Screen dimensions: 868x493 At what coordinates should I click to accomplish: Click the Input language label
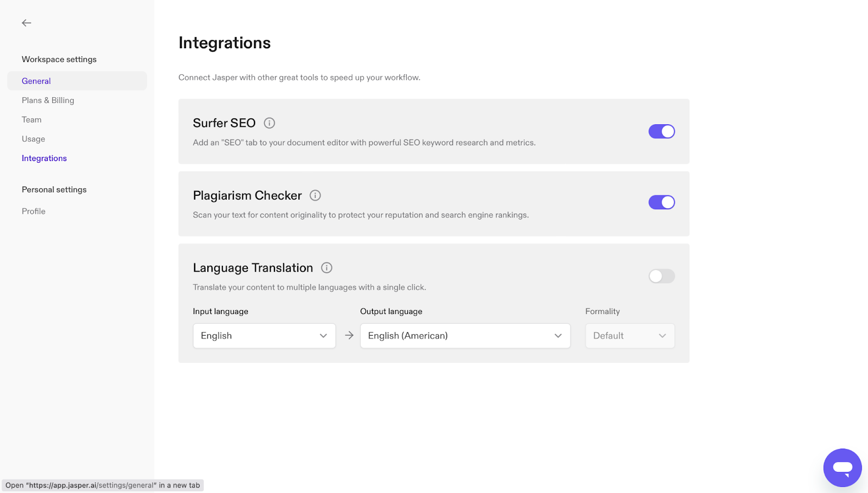coord(220,311)
